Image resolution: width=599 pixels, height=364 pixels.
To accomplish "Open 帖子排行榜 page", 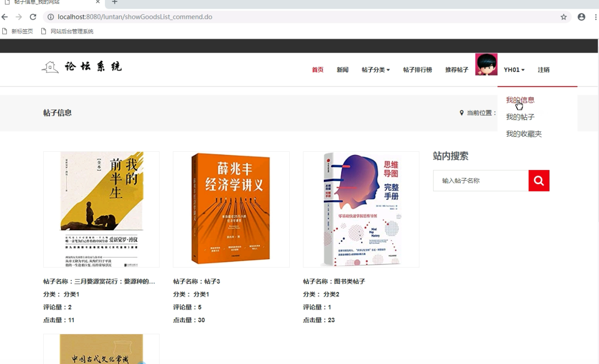I will click(418, 69).
